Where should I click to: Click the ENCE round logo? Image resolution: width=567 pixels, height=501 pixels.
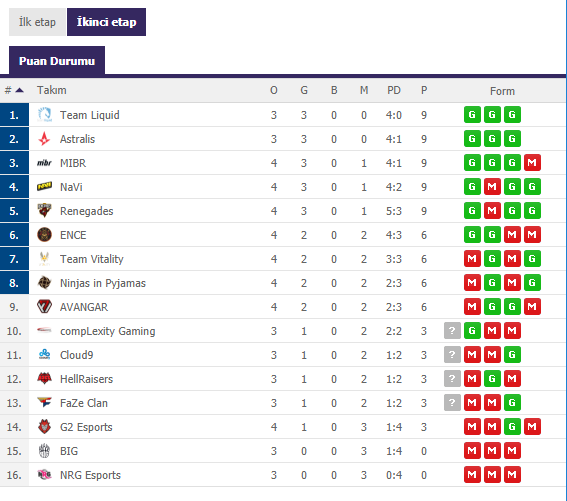[x=44, y=235]
